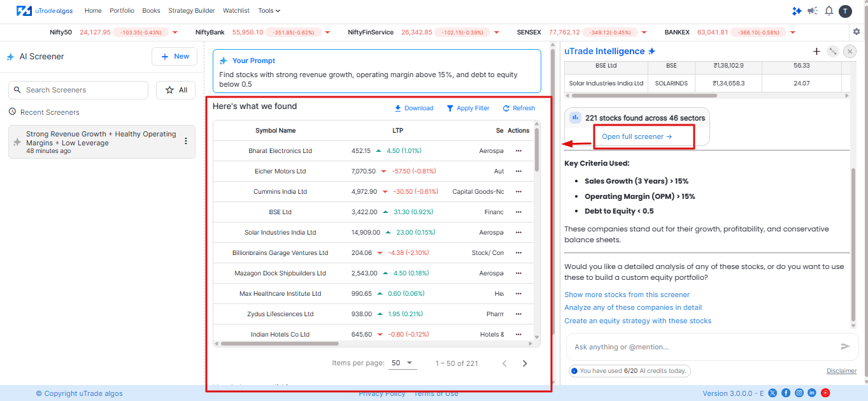Open credits info icon
This screenshot has height=401, width=868.
(x=574, y=371)
